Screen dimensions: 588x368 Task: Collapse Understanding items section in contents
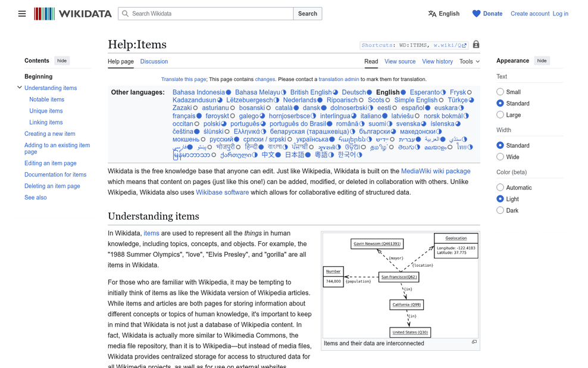[x=20, y=88]
